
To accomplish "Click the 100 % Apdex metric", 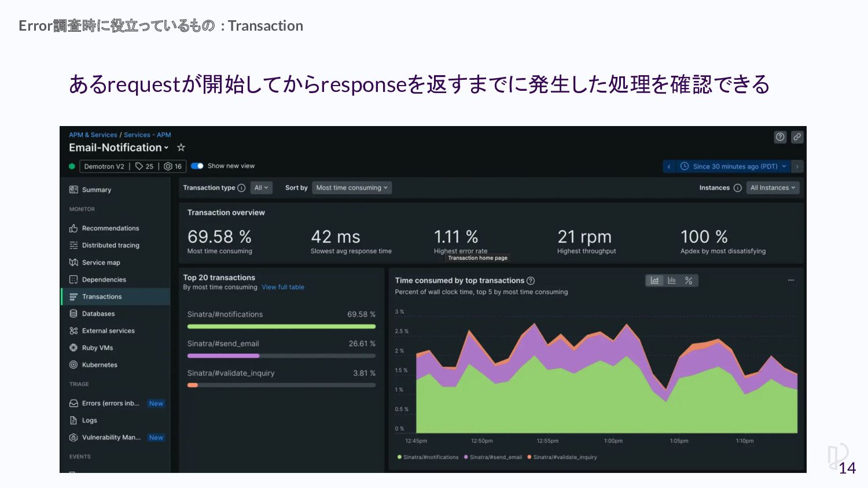I will tap(723, 242).
